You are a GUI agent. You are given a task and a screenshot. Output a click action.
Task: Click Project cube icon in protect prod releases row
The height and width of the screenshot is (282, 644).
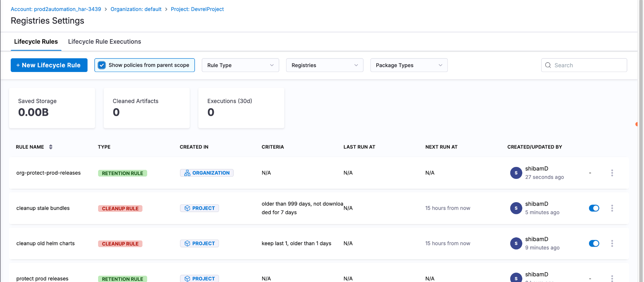[187, 279]
